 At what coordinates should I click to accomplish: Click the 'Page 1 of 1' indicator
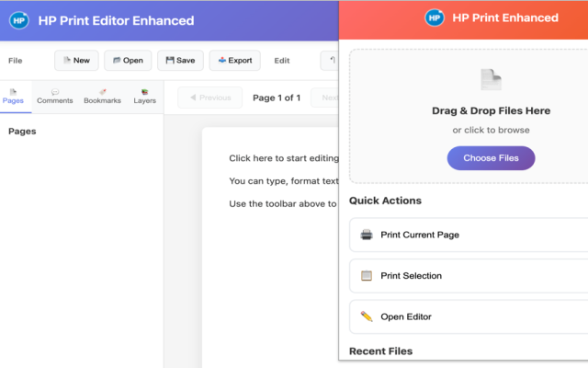click(x=277, y=98)
